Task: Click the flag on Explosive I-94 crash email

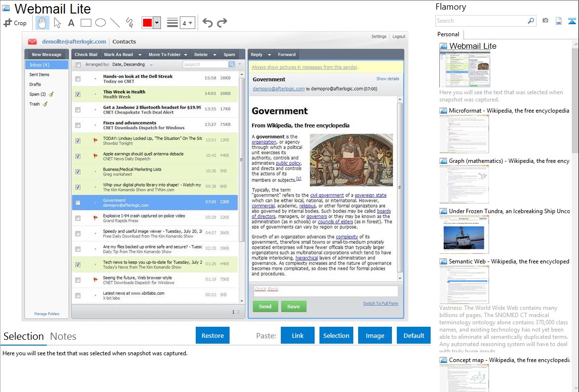Action: coord(95,218)
